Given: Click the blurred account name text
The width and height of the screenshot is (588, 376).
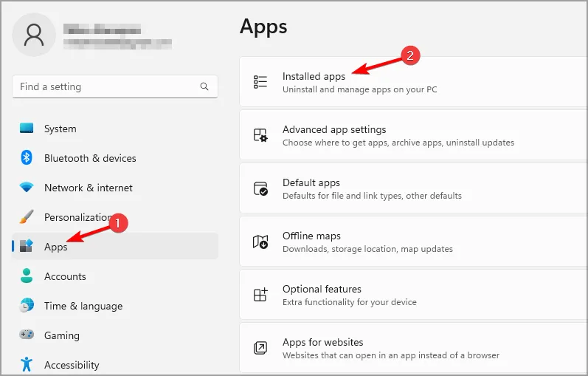Looking at the screenshot, I should [x=102, y=29].
